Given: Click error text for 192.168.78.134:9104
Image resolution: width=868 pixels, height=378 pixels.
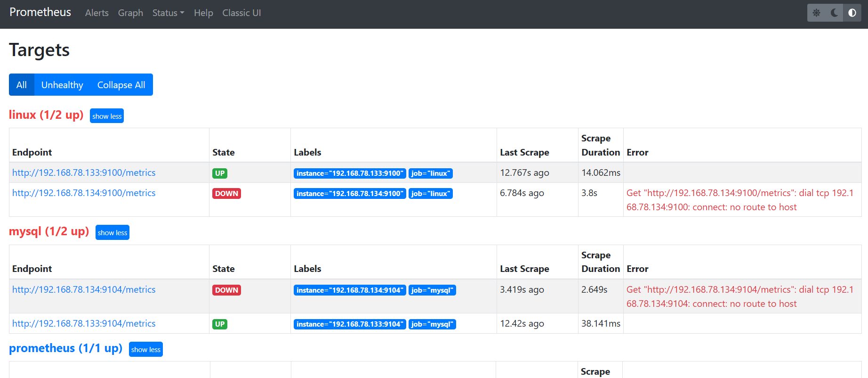Looking at the screenshot, I should coord(740,296).
